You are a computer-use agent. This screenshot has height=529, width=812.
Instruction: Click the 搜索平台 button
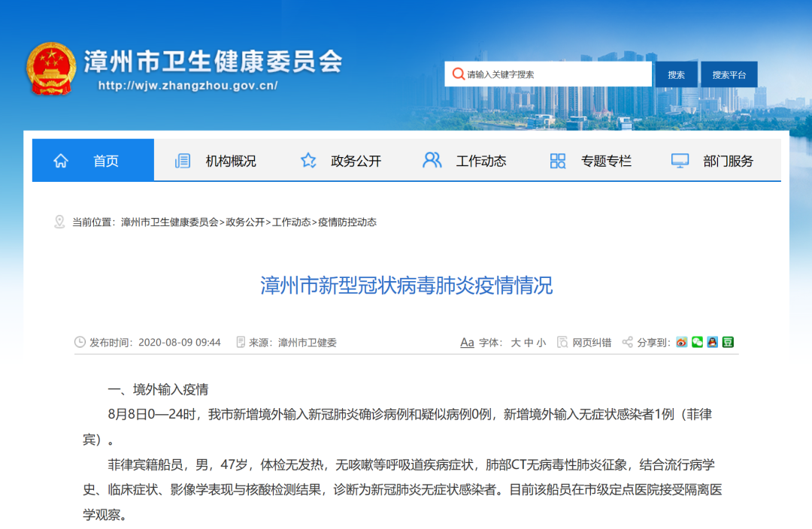pos(729,74)
